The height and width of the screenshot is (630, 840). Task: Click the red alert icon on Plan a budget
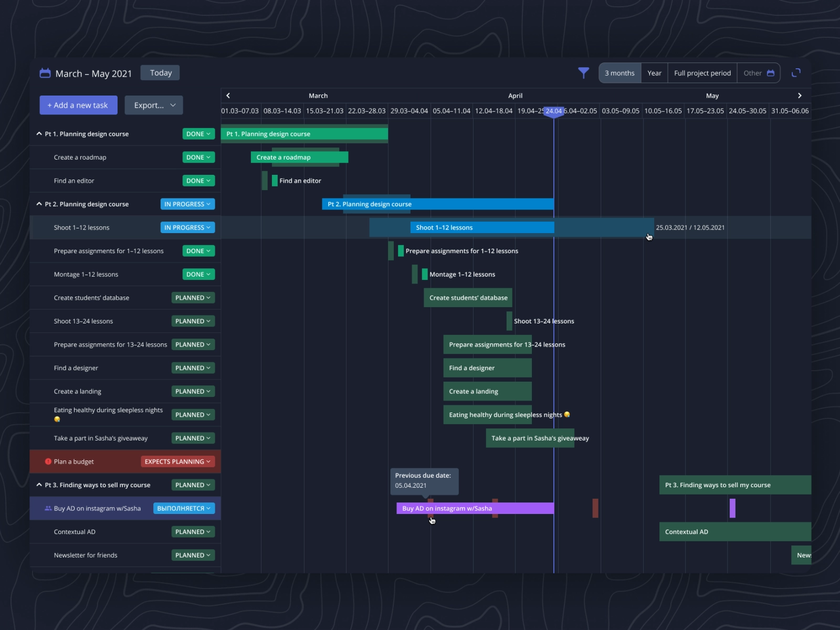coord(48,461)
